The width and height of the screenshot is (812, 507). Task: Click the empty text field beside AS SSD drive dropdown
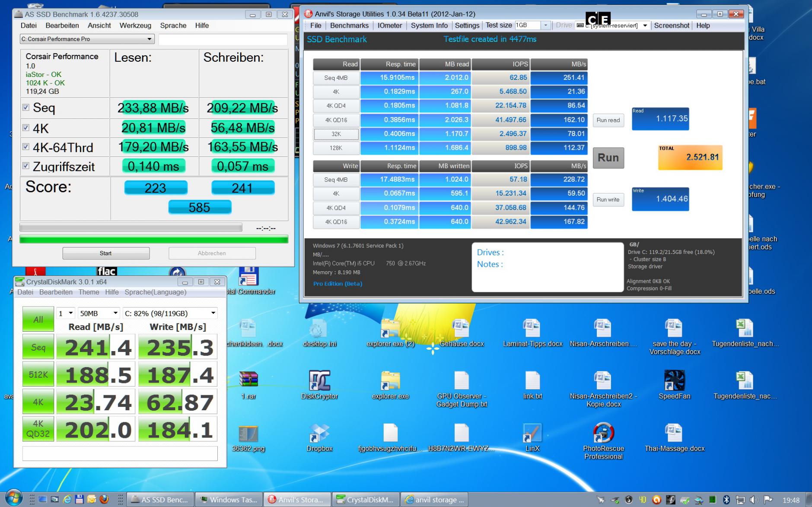(223, 39)
